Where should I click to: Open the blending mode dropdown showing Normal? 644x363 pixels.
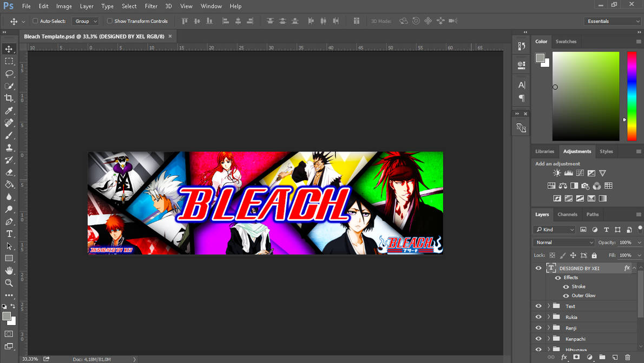(563, 242)
